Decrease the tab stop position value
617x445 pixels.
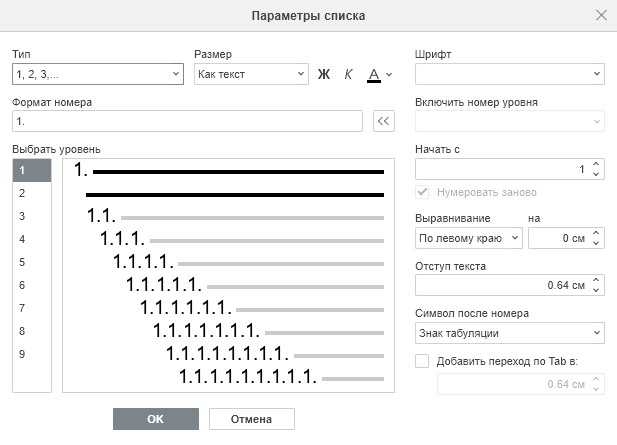point(596,389)
